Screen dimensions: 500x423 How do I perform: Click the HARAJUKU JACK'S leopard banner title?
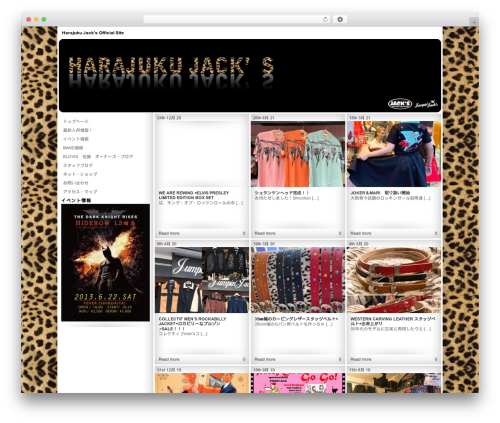pos(171,66)
